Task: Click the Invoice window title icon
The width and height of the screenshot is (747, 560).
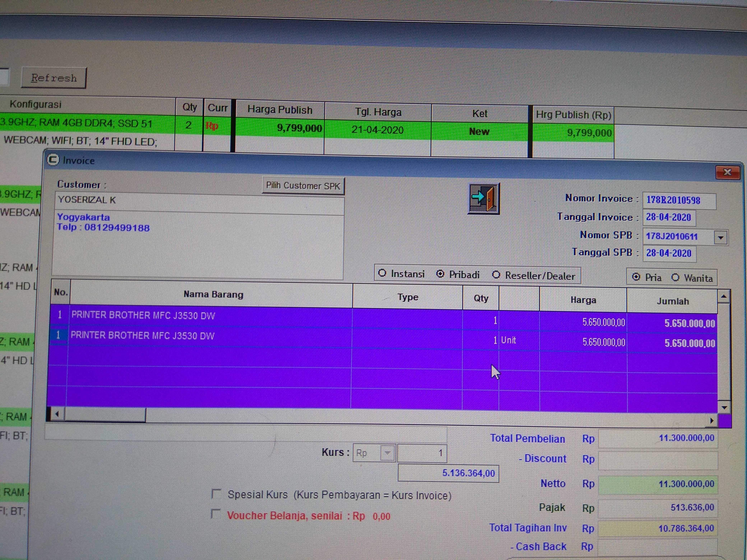Action: 53,160
